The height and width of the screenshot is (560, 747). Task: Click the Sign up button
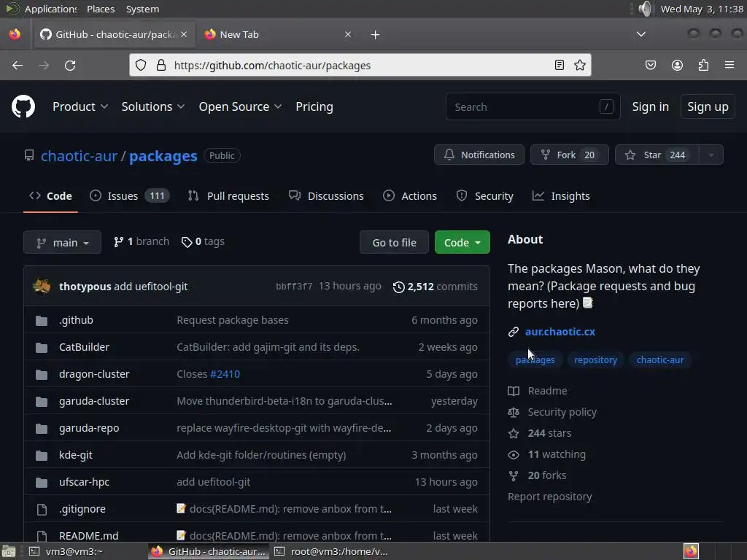click(708, 106)
